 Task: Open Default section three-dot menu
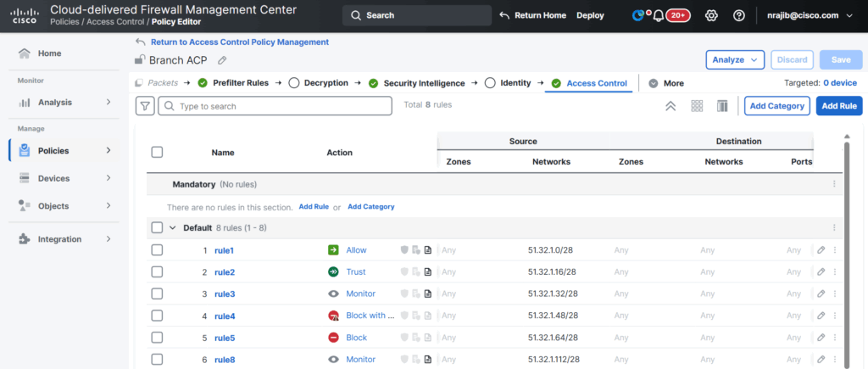click(x=834, y=227)
